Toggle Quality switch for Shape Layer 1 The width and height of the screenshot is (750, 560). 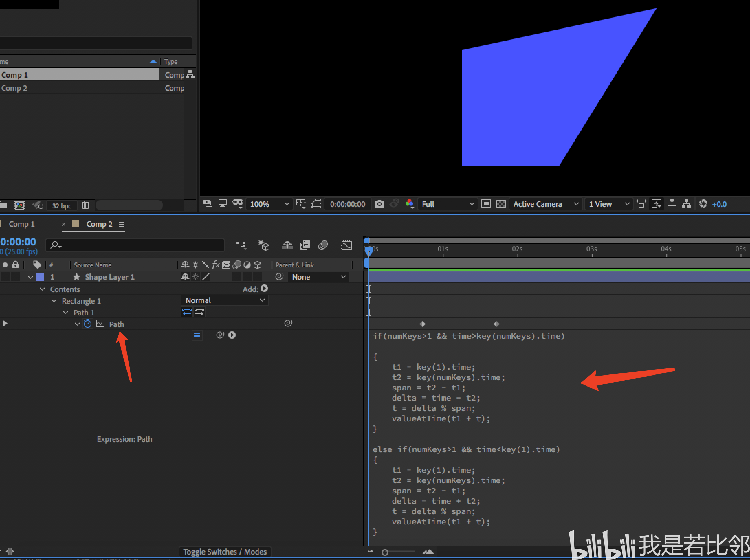(206, 277)
